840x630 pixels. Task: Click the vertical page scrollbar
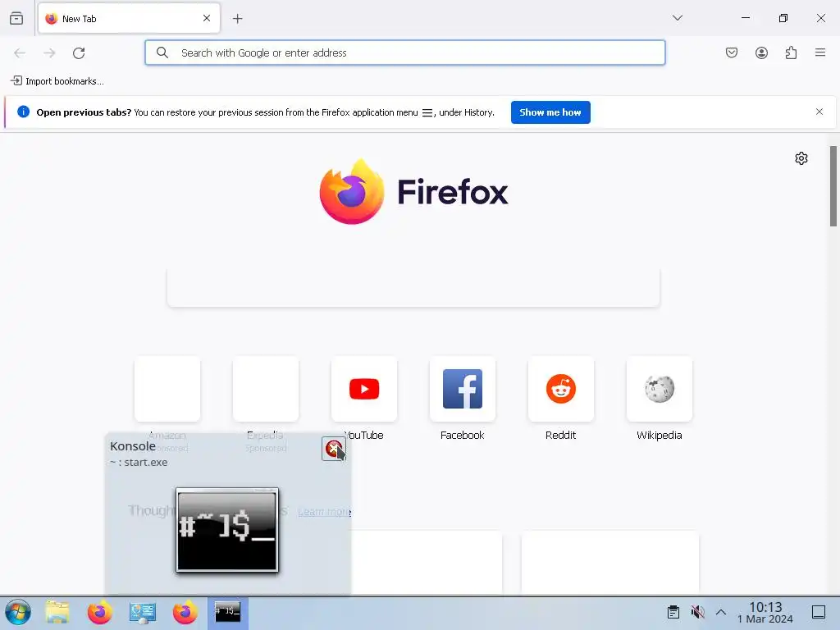click(x=833, y=186)
